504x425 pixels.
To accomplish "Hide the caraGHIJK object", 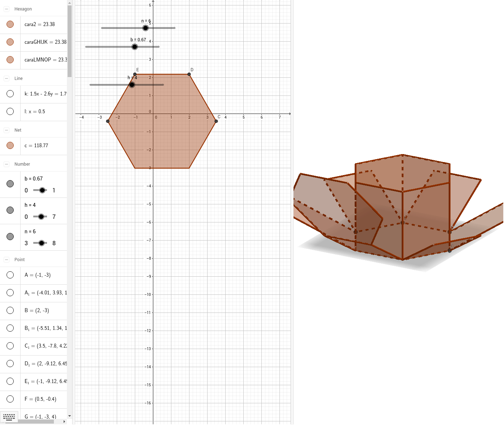I will [10, 42].
